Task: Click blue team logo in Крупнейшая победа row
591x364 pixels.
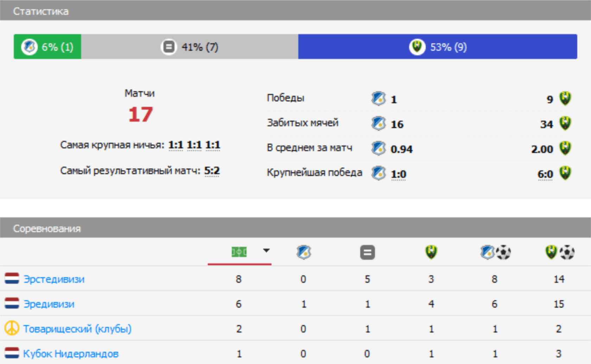Action: [379, 173]
